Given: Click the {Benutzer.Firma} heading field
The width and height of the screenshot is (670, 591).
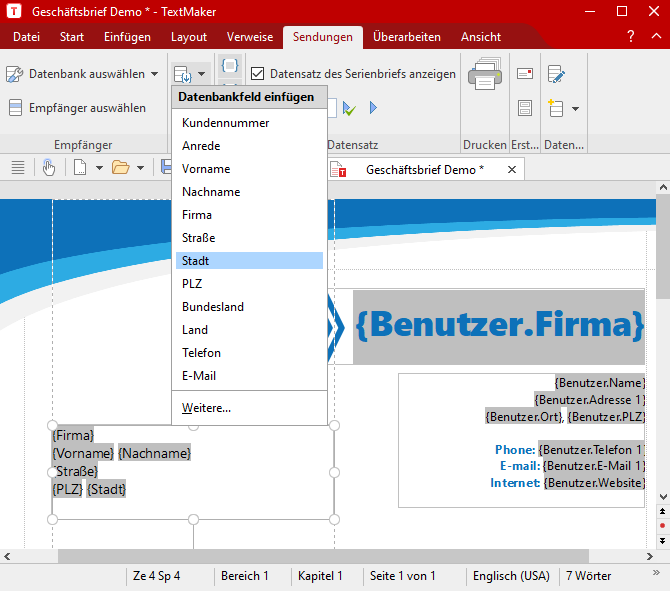Looking at the screenshot, I should 499,326.
